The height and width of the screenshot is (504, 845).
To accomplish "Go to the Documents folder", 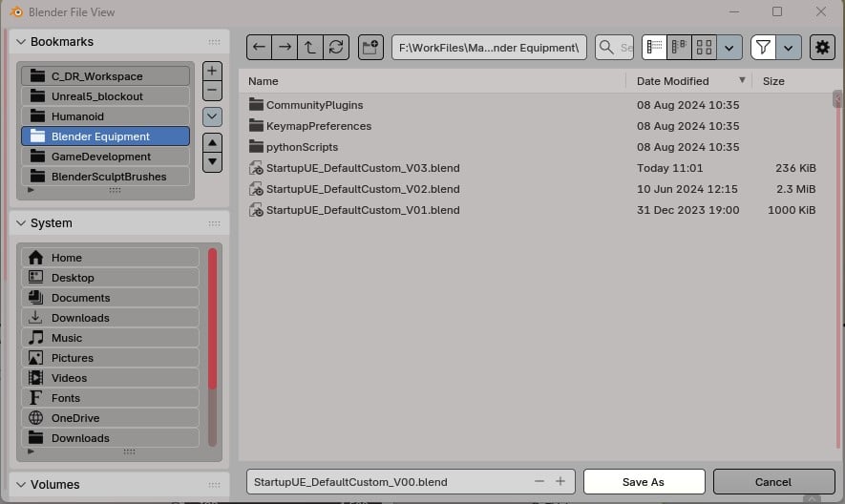I will point(111,298).
